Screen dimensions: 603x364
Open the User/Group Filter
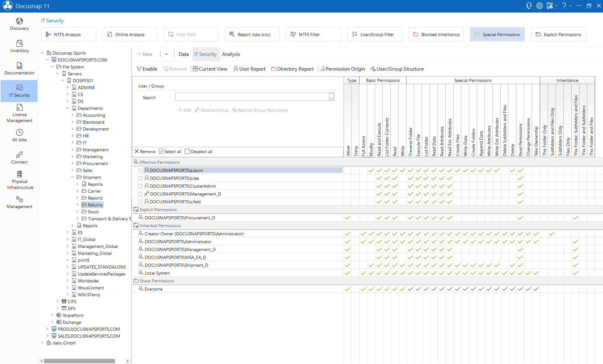[375, 35]
